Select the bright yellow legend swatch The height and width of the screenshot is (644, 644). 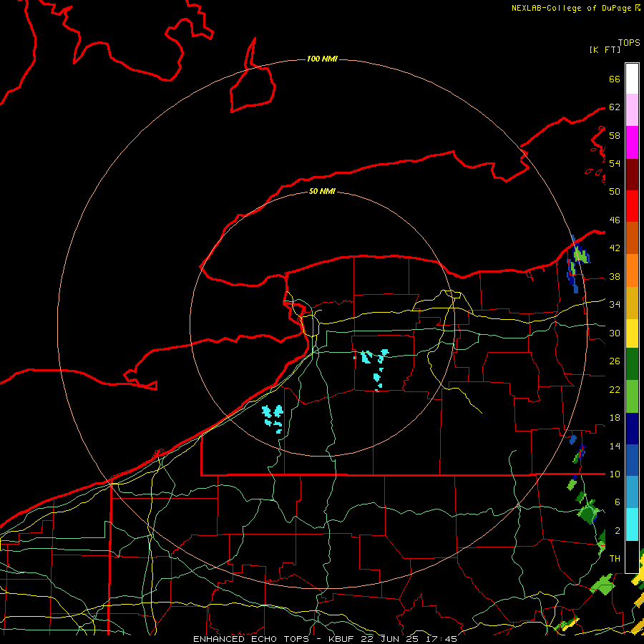[x=632, y=333]
